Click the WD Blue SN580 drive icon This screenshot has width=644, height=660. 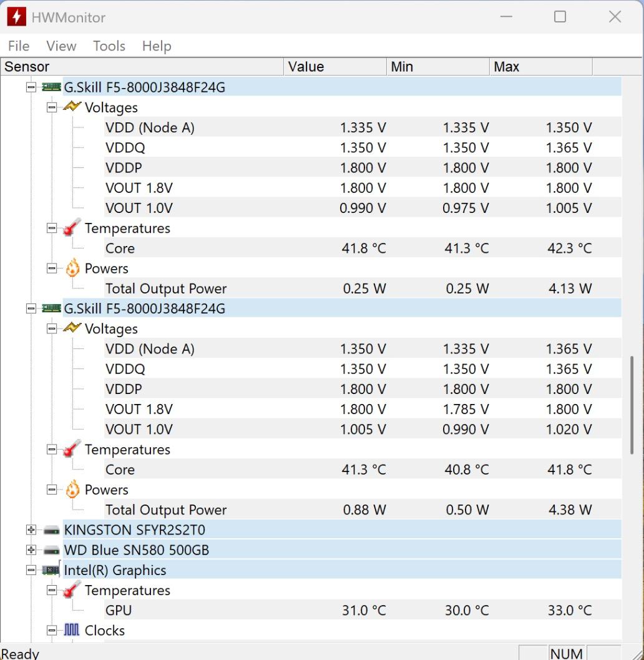click(51, 550)
